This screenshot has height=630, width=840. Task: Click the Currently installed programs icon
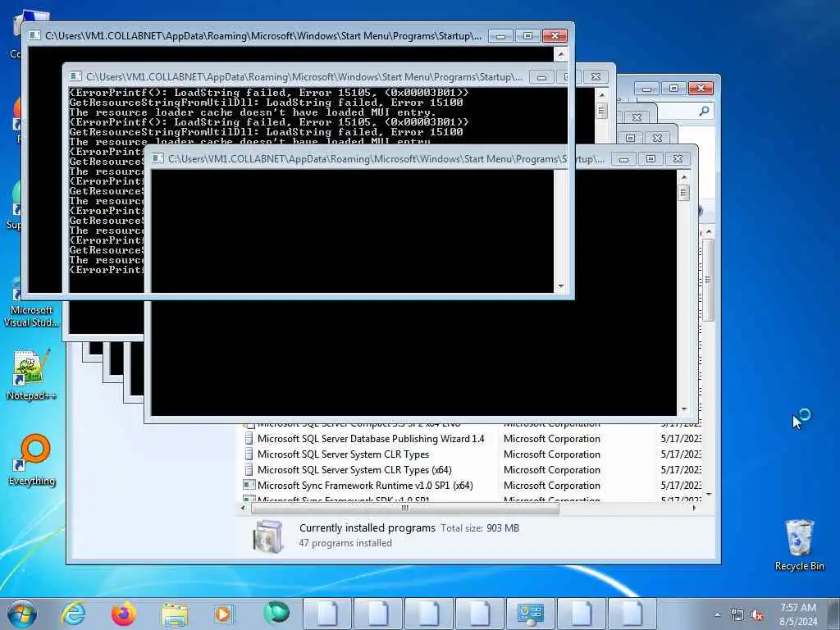coord(268,536)
